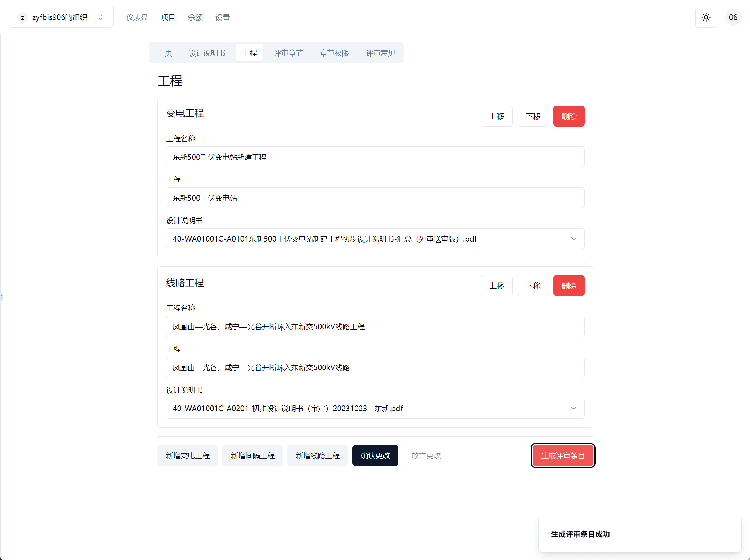Switch to the 设计说明书 tab
Image resolution: width=750 pixels, height=560 pixels.
pos(207,53)
